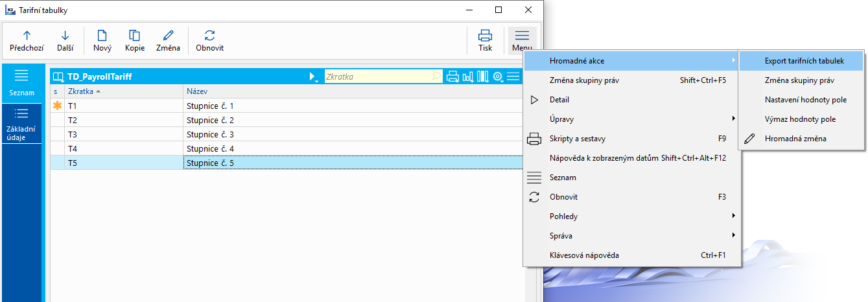Image resolution: width=868 pixels, height=302 pixels.
Task: Open the gear settings dropdown in grid header
Action: tap(499, 76)
